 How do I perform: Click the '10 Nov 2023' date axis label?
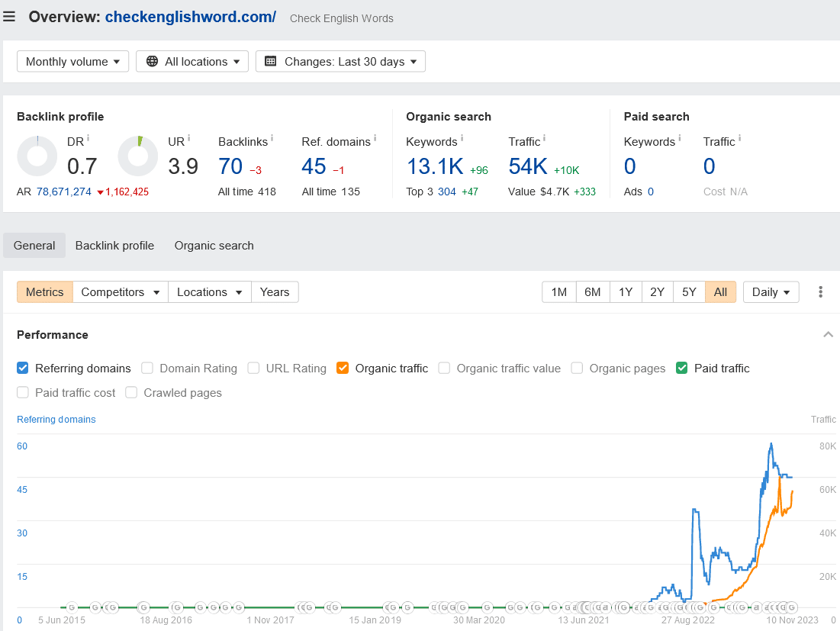[x=793, y=620]
